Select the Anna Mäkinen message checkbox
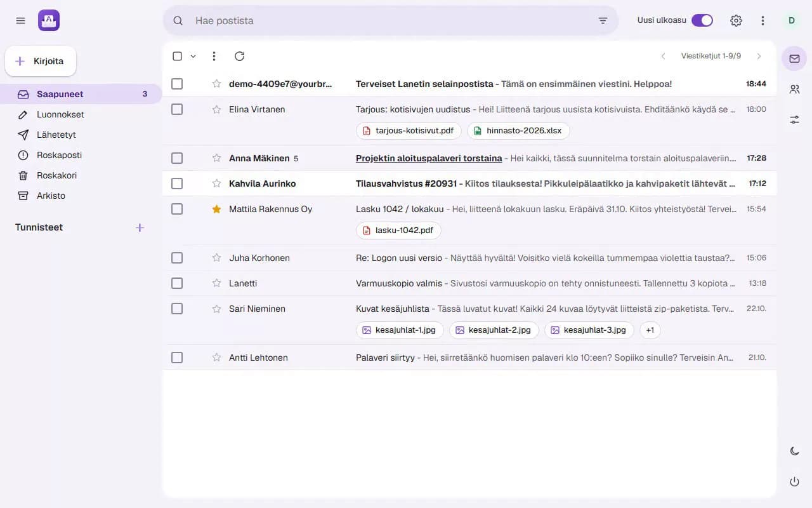 177,158
